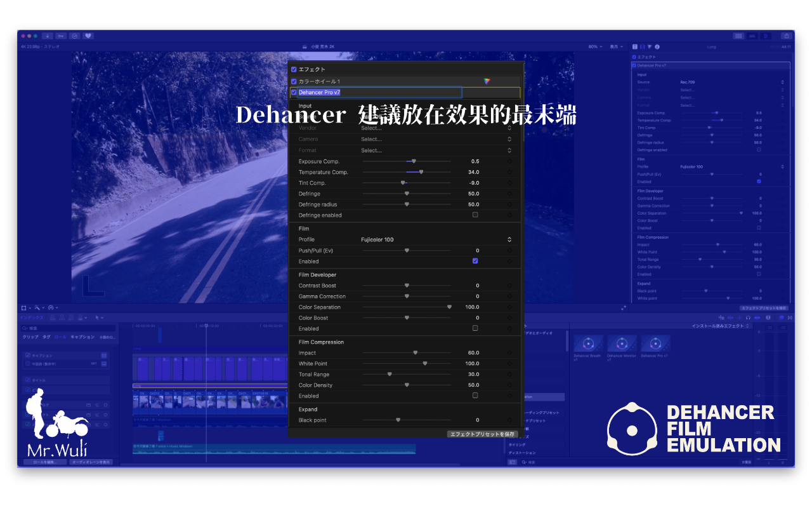The width and height of the screenshot is (812, 508).
Task: Add keyframe for Tint Comp. parameter
Action: [509, 183]
